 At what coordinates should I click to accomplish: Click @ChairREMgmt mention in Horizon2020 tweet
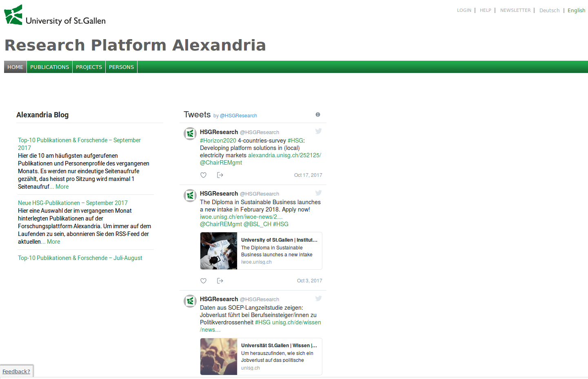(221, 163)
